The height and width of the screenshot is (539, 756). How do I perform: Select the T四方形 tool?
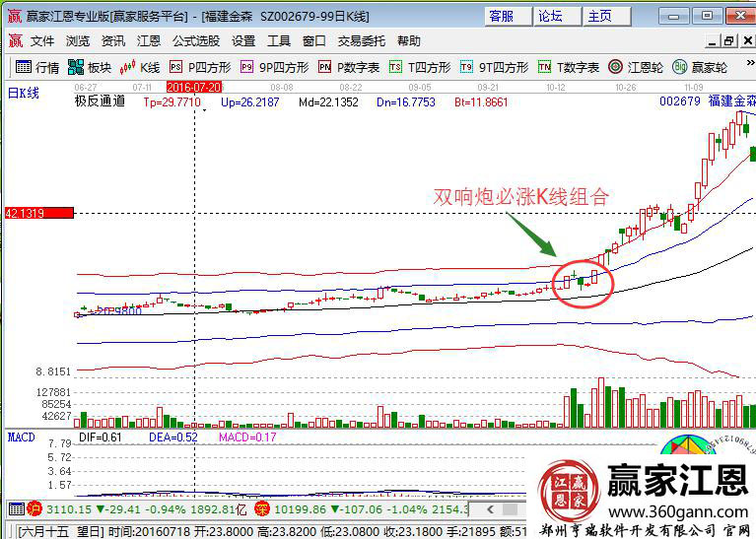(x=420, y=67)
